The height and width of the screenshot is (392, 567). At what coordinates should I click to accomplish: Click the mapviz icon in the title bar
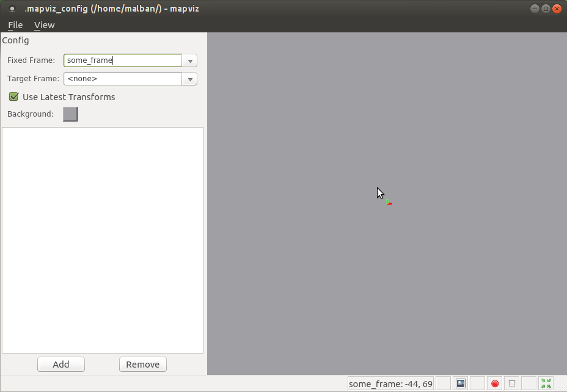(13, 8)
